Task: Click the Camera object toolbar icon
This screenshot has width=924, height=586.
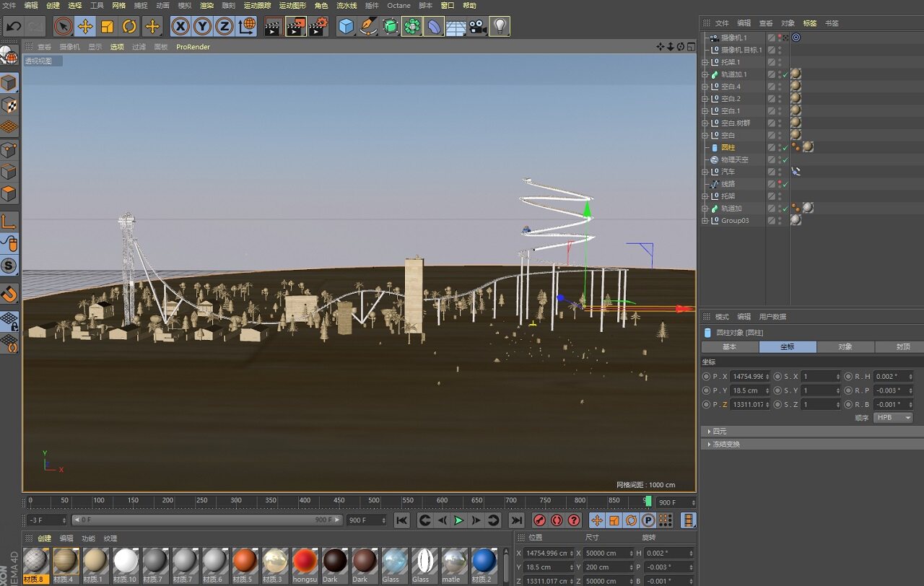Action: point(477,27)
